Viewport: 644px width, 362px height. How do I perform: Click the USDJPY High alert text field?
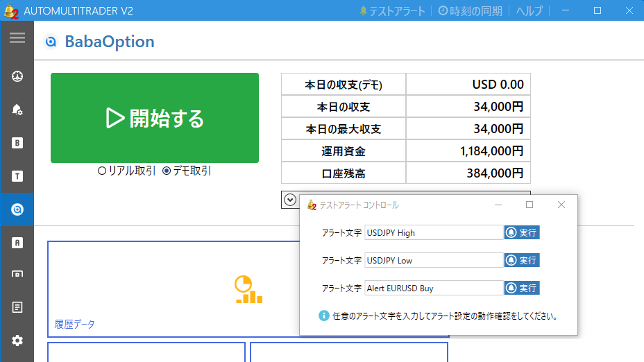coord(434,233)
